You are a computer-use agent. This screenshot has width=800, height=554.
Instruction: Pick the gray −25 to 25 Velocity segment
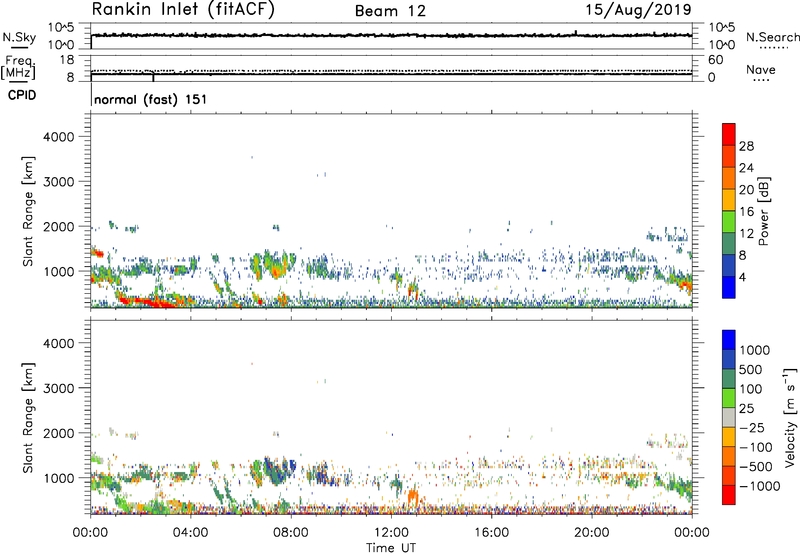[729, 418]
